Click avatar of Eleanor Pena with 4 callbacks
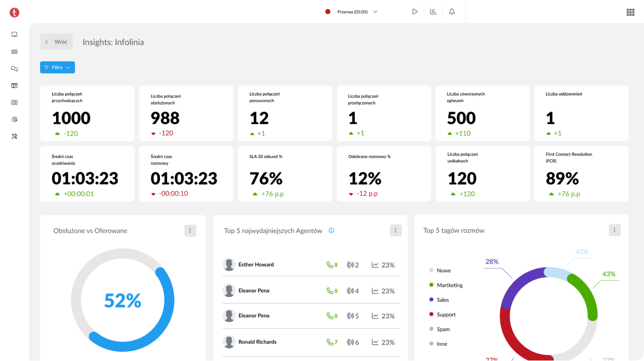644x361 pixels. click(x=229, y=291)
